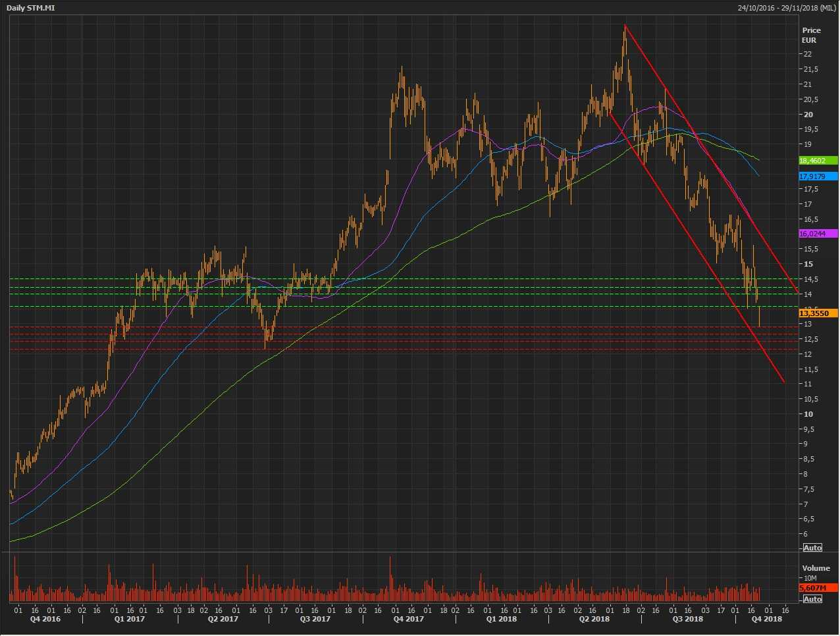Viewport: 840px width, 636px height.
Task: Click the orange 13,3550 last price tag
Action: 818,314
